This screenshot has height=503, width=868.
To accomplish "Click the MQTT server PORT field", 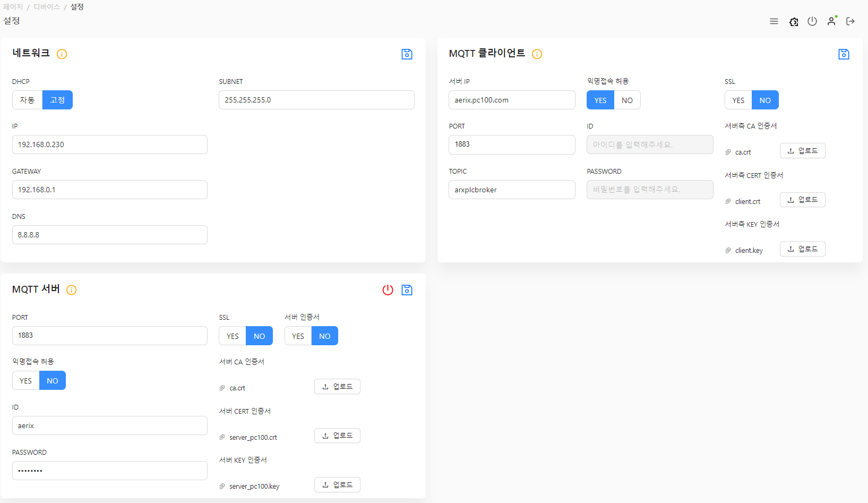I will pos(110,336).
